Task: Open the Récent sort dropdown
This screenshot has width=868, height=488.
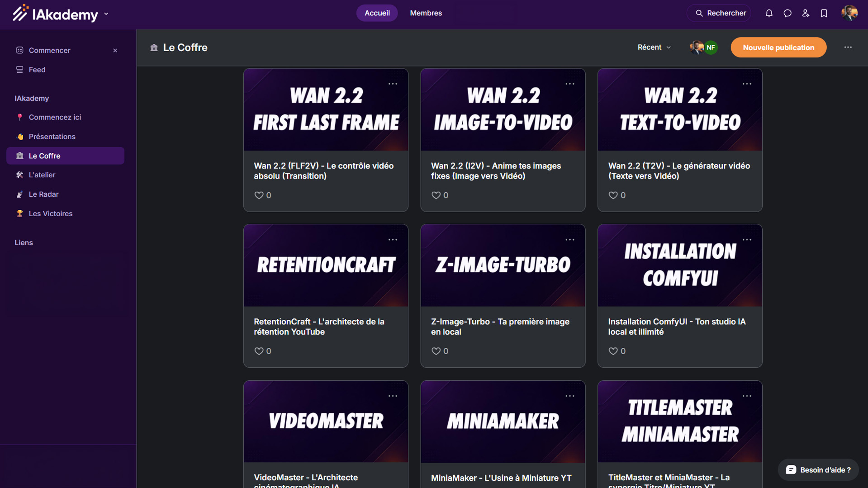Action: (654, 47)
